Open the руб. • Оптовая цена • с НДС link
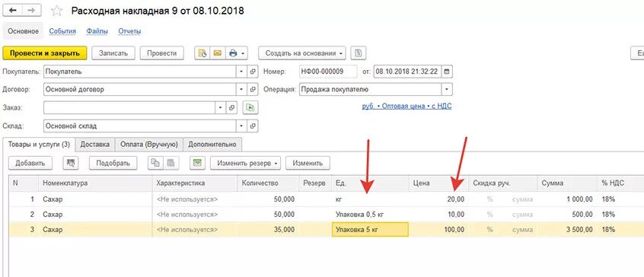This screenshot has height=277, width=644. [406, 106]
